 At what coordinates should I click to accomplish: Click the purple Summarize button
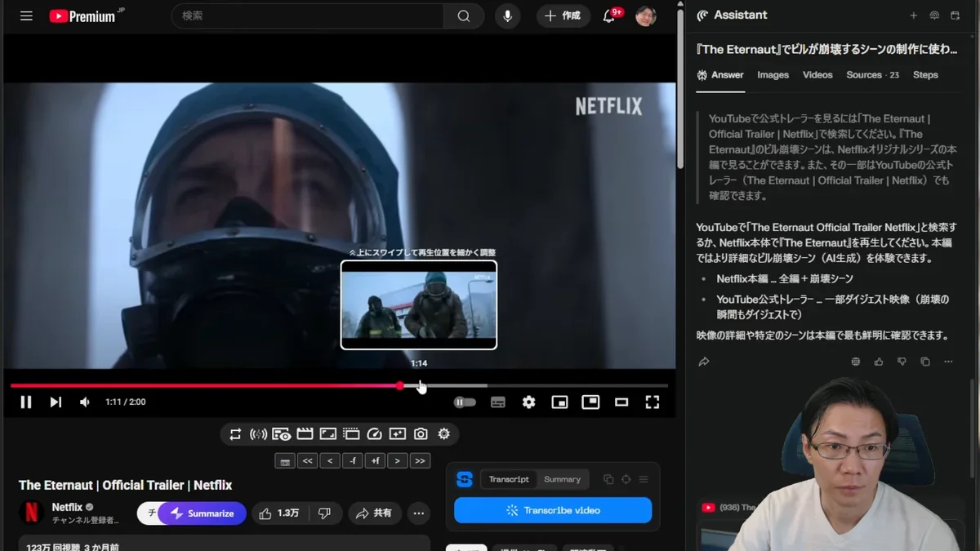(202, 513)
